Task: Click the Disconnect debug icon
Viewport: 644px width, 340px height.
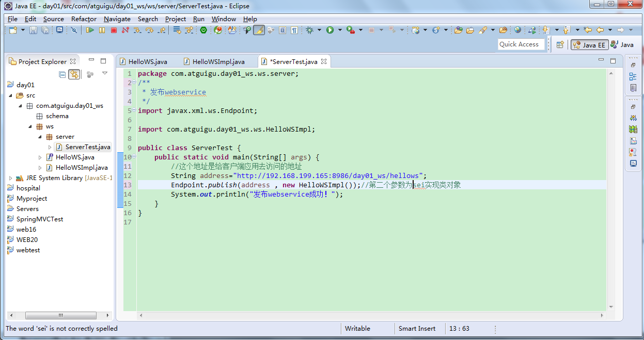Action: tap(125, 30)
